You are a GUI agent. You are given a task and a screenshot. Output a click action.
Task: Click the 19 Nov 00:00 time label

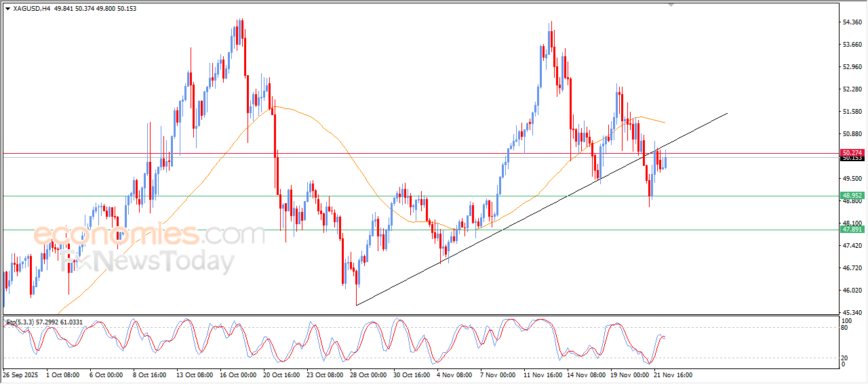pyautogui.click(x=629, y=374)
